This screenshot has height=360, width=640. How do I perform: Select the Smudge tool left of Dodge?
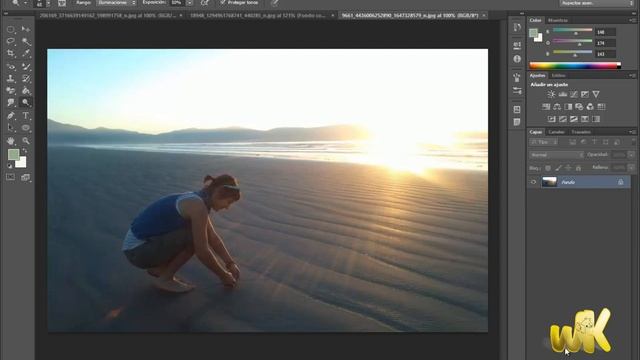pos(11,102)
